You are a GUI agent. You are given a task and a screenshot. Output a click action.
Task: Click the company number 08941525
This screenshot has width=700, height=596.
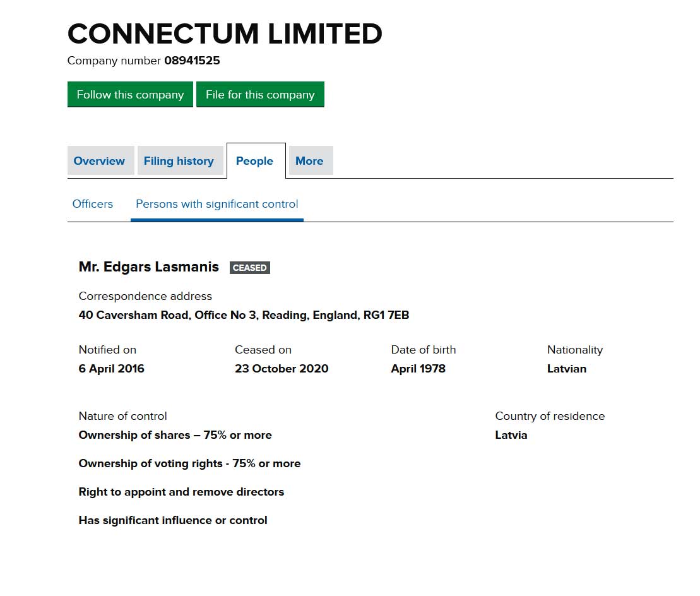point(192,61)
